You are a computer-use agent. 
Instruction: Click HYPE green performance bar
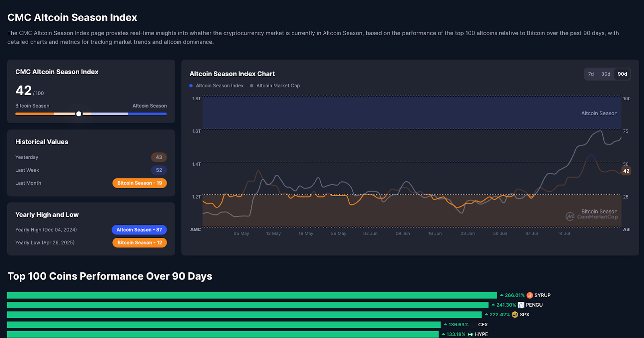point(223,334)
